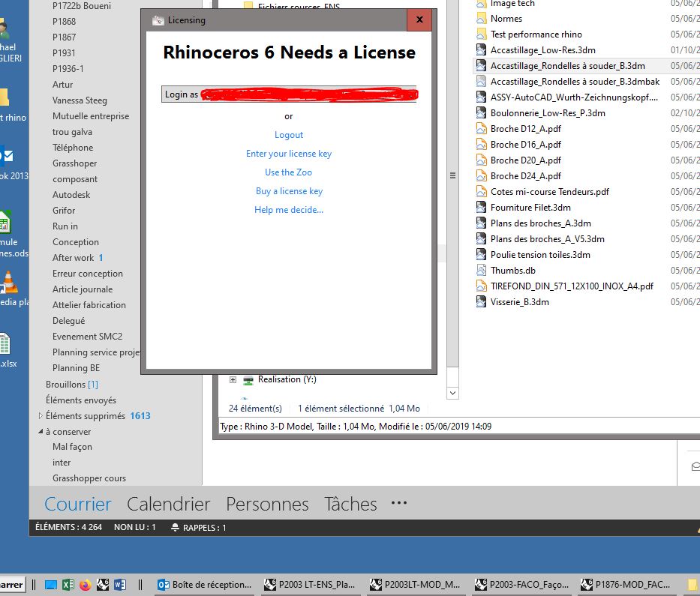Switch to Calendrier in Outlook
This screenshot has height=596, width=700.
(x=168, y=504)
